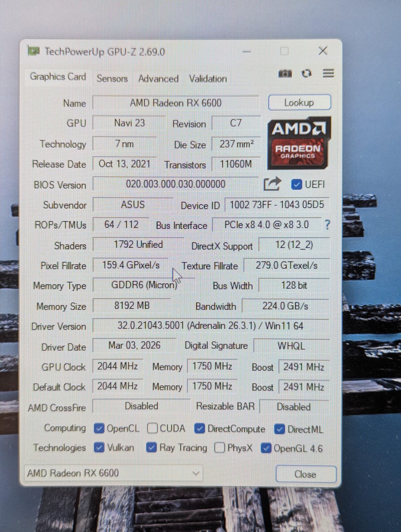Image resolution: width=401 pixels, height=532 pixels.
Task: Click the GPU-Z title bar app icon
Action: [x=33, y=51]
